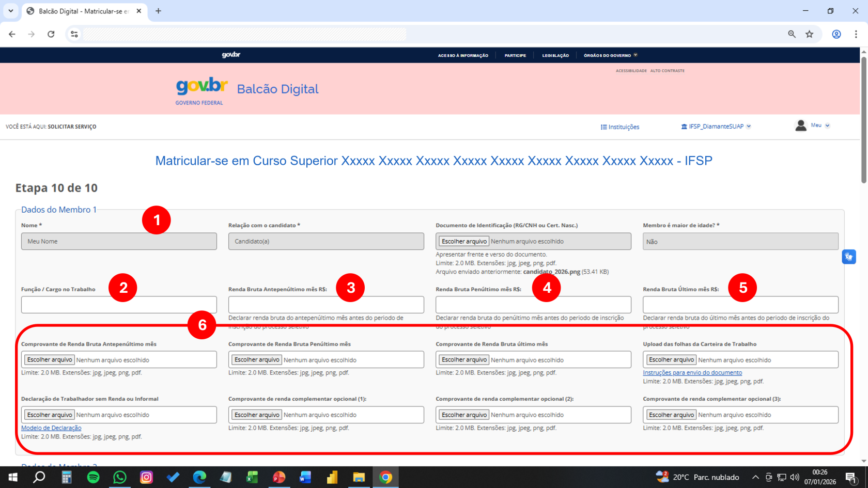The image size is (868, 488).
Task: Open the Modelo de Declaração link
Action: tap(51, 428)
